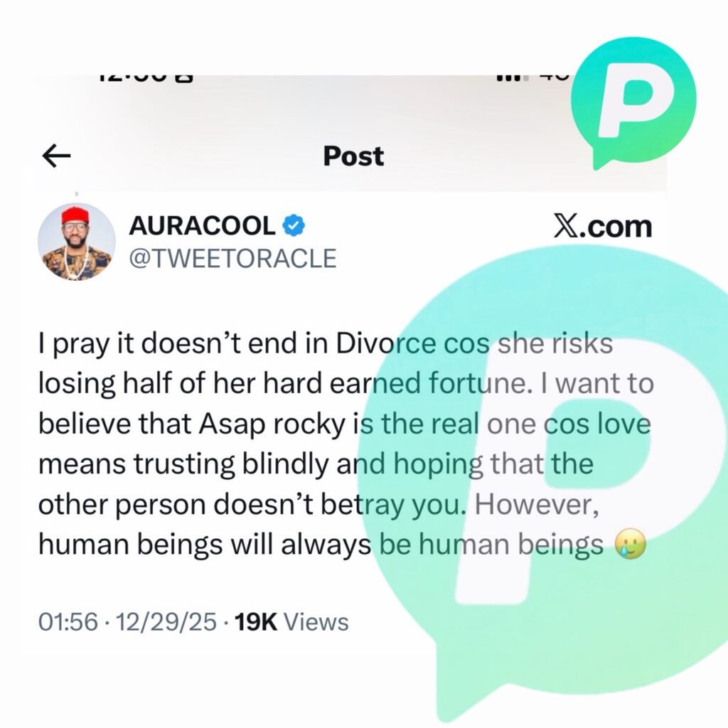Click the large faded P watermark
Image resolution: width=728 pixels, height=728 pixels.
(543, 492)
